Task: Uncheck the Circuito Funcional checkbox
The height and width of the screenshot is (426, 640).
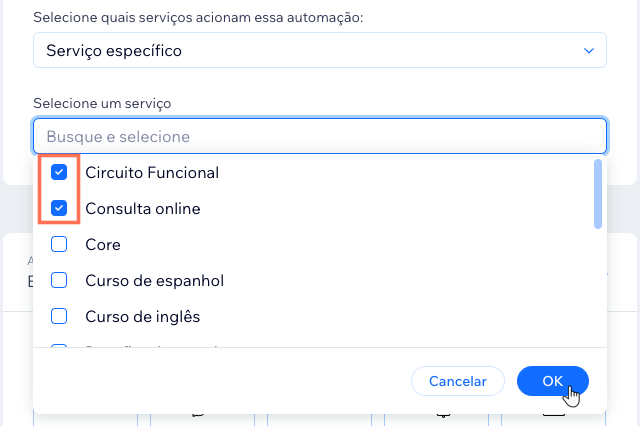Action: [59, 172]
